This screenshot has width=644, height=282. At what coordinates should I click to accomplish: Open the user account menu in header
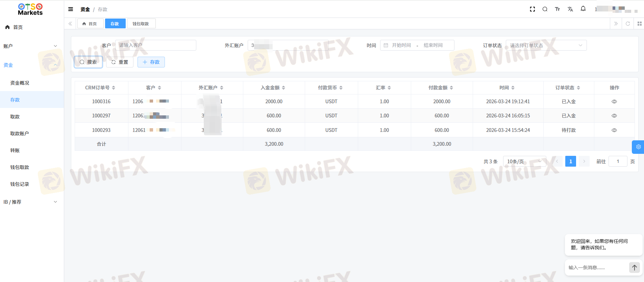[616, 9]
